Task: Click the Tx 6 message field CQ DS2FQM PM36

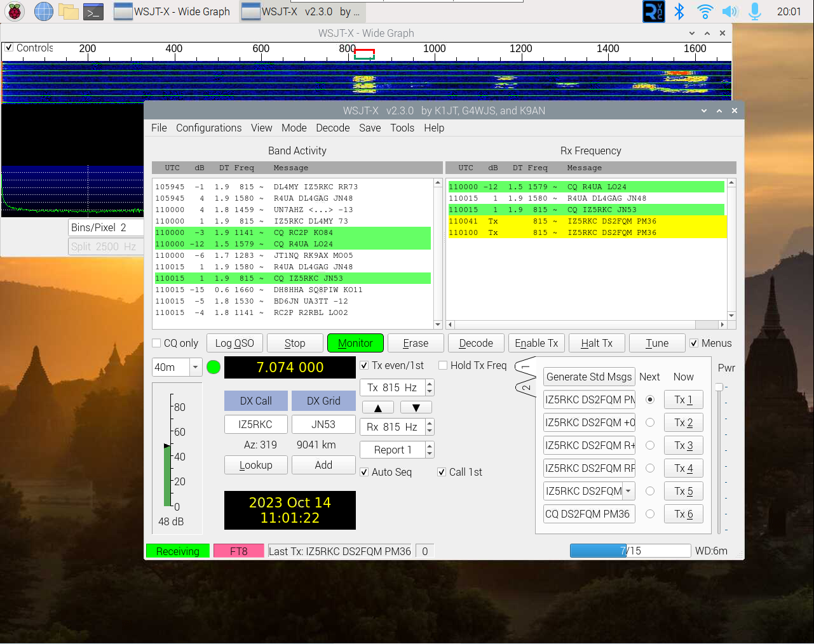Action: tap(589, 514)
